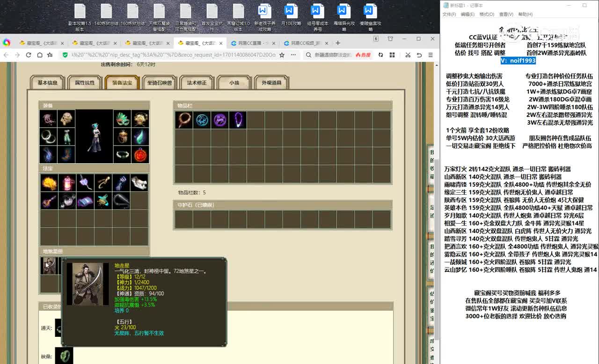Open the browser home page
Viewport: 599px width, 364px height.
(x=39, y=55)
